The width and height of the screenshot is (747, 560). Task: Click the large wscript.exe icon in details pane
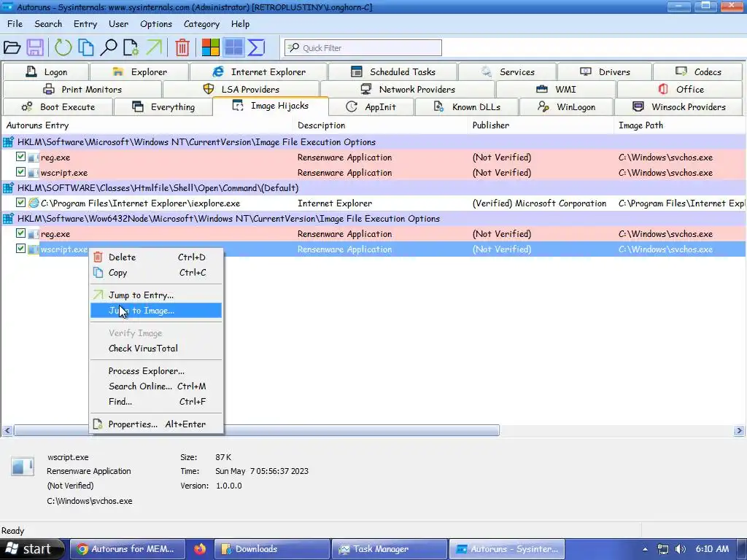click(x=23, y=467)
